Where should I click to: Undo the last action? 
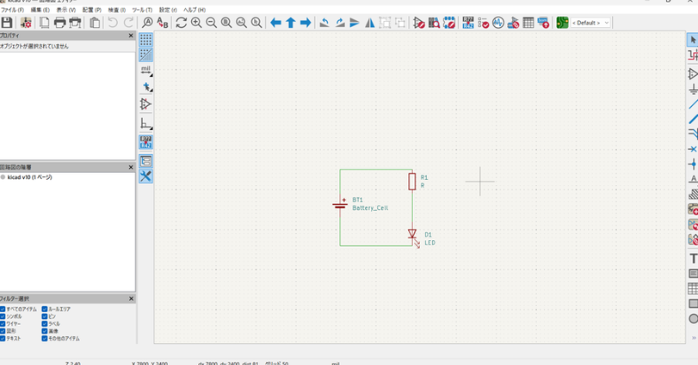pos(113,22)
